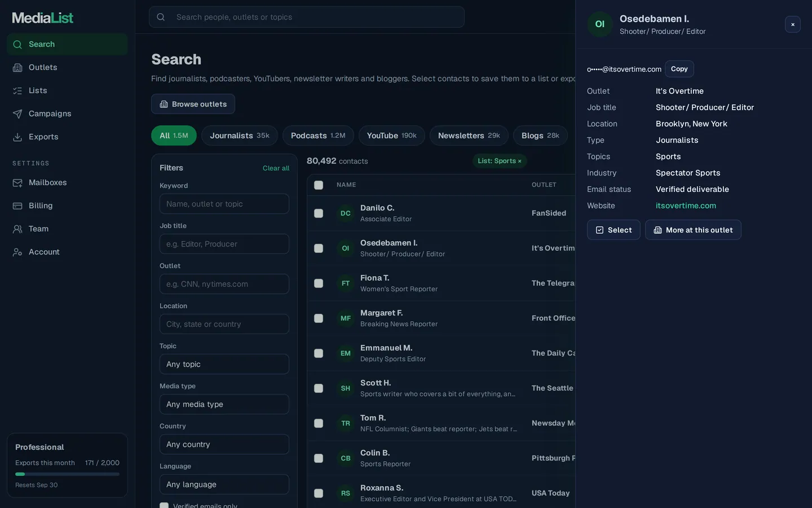Viewport: 812px width, 508px height.
Task: Click the DC avatar for Danilo C.
Action: point(346,213)
